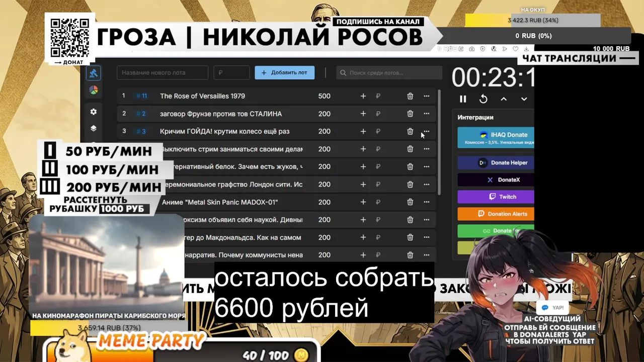Open more options for The Rose of Versailles
Screen dimensions: 644x362
(427, 96)
